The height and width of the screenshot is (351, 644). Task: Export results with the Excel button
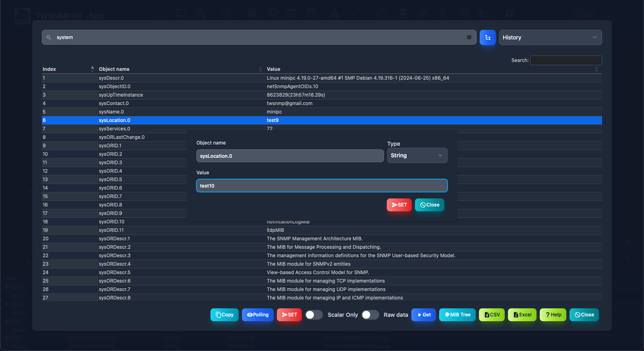[522, 315]
